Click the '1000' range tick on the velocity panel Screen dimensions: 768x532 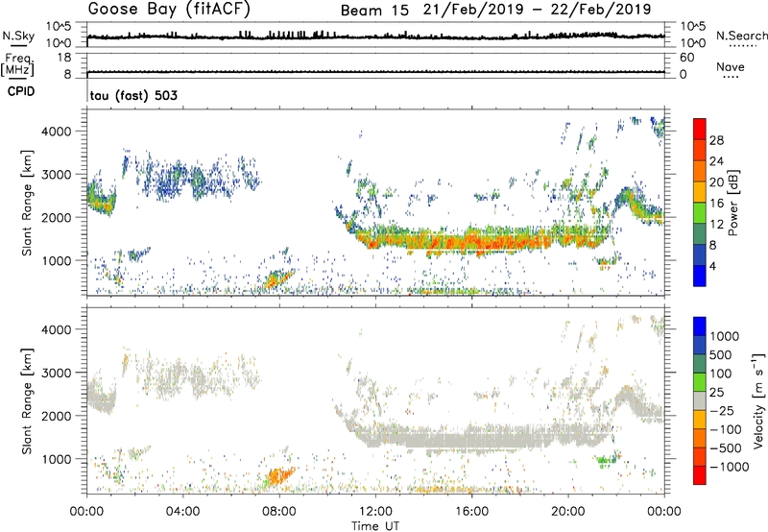tap(56, 459)
